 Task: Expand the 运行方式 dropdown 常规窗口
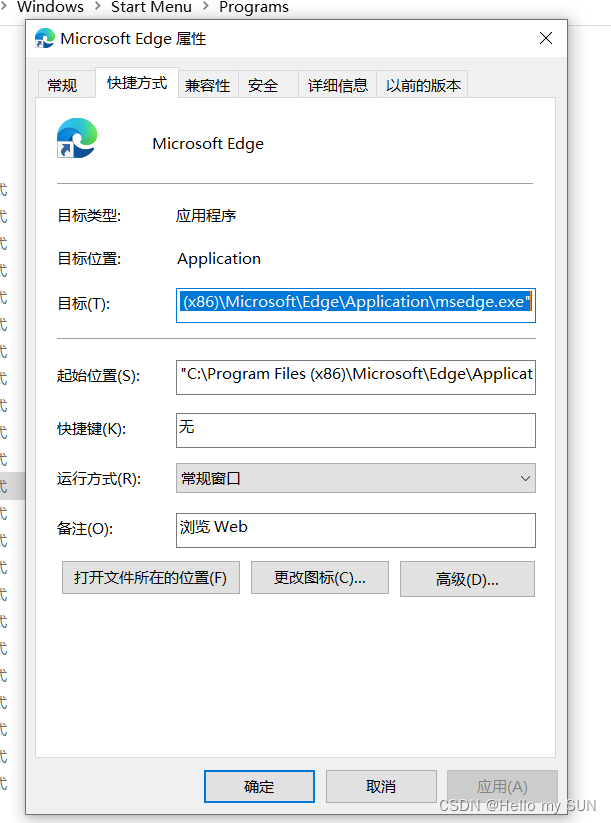coord(356,478)
